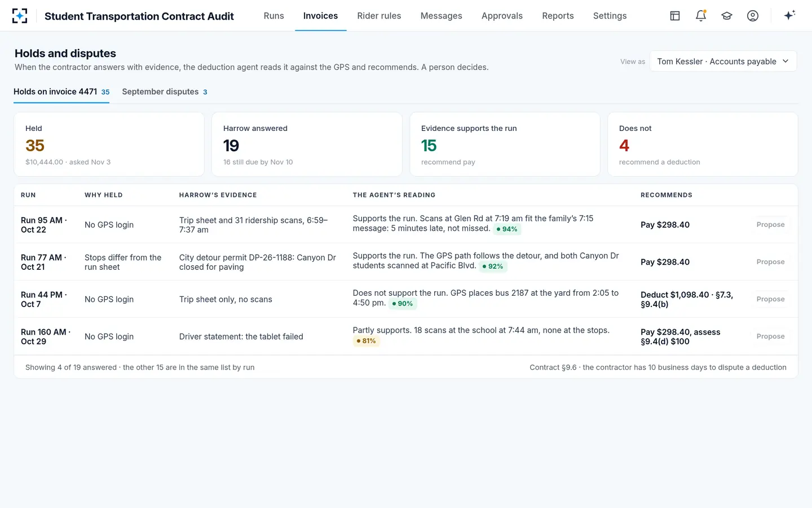Select the Harrow answered 19 card
The image size is (812, 508).
pyautogui.click(x=307, y=144)
